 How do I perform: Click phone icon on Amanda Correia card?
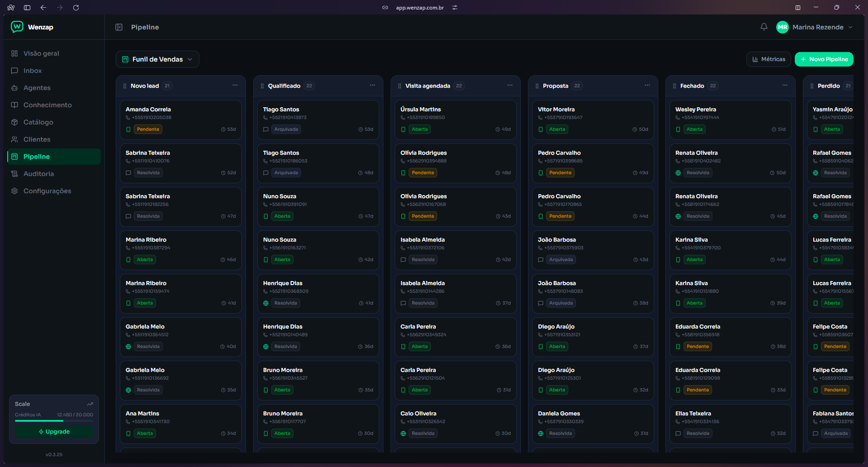click(128, 118)
